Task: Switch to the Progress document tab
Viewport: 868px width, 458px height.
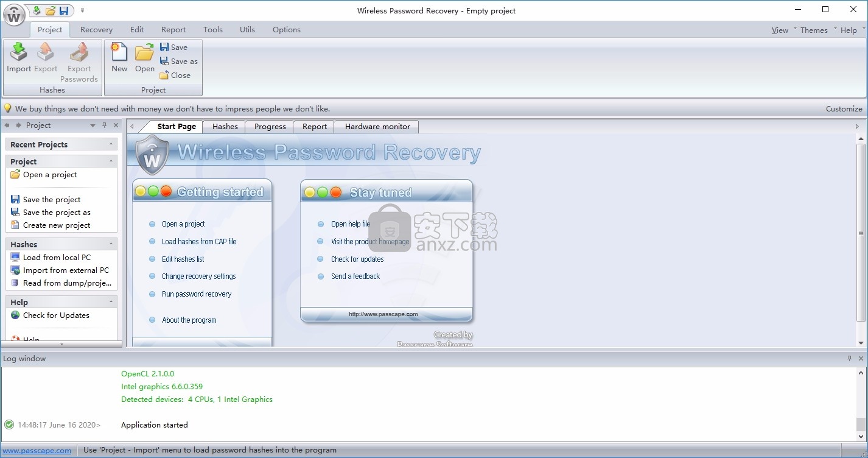Action: click(x=270, y=127)
